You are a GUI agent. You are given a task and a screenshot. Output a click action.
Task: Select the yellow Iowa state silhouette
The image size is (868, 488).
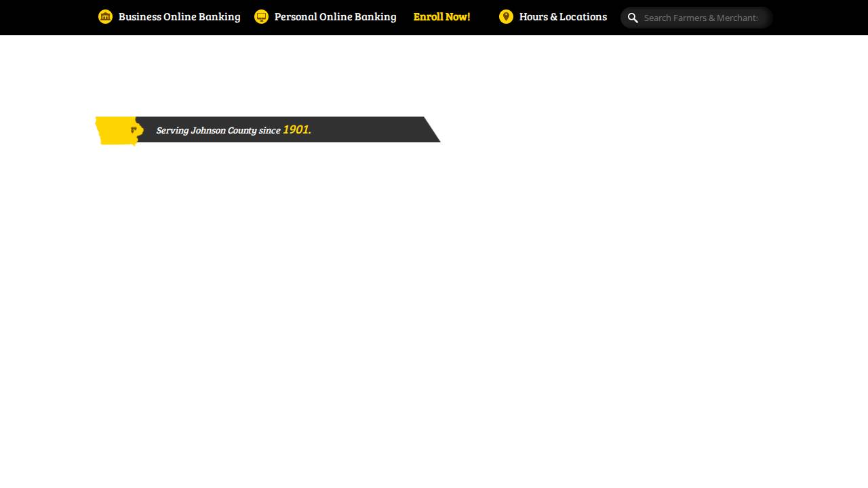[117, 131]
